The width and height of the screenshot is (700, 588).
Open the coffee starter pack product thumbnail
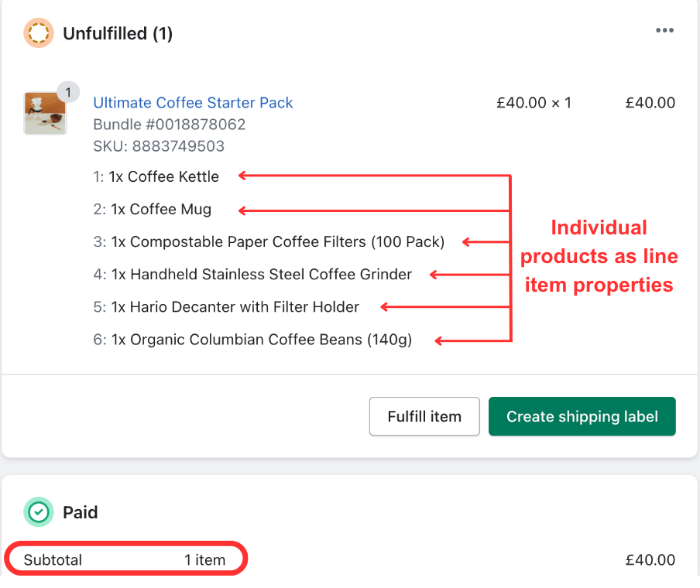tap(45, 113)
